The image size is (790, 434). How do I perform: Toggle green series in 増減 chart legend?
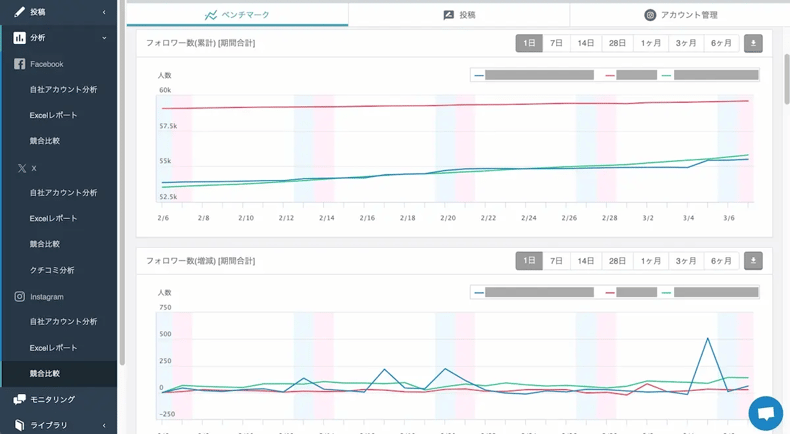click(x=710, y=292)
